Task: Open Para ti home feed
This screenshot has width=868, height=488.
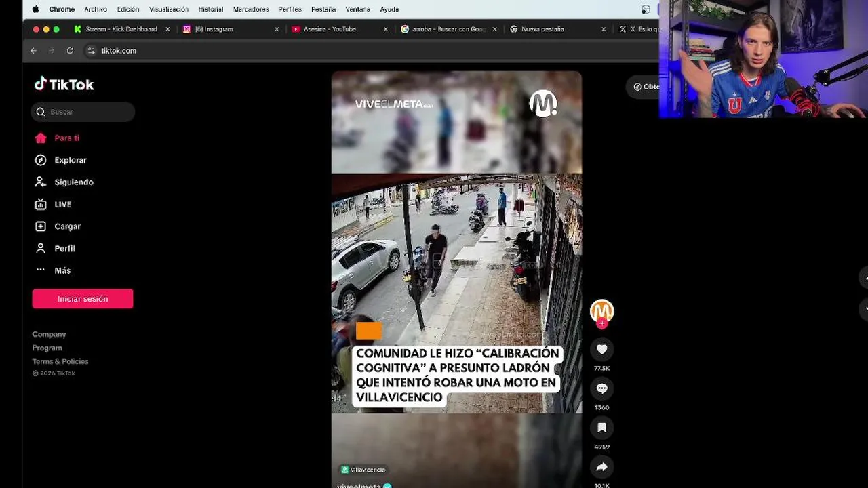Action: coord(57,138)
